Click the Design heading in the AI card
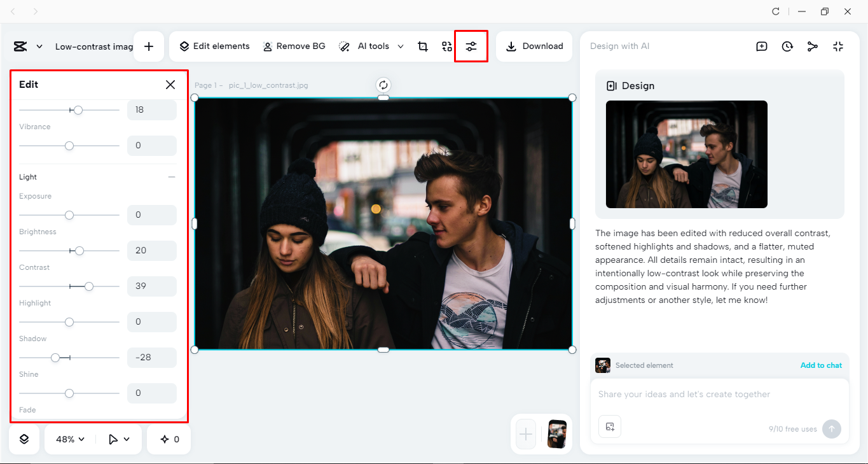Viewport: 868px width, 464px height. coord(638,86)
